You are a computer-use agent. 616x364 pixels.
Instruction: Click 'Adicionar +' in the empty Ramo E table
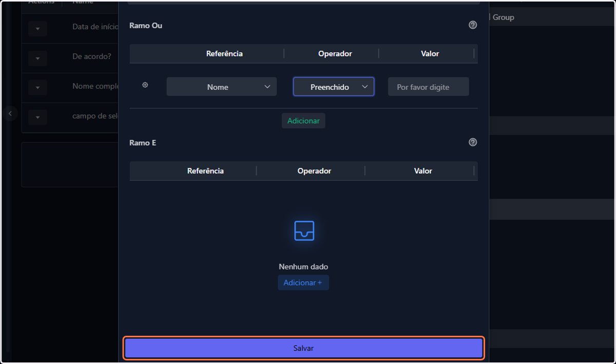tap(303, 282)
